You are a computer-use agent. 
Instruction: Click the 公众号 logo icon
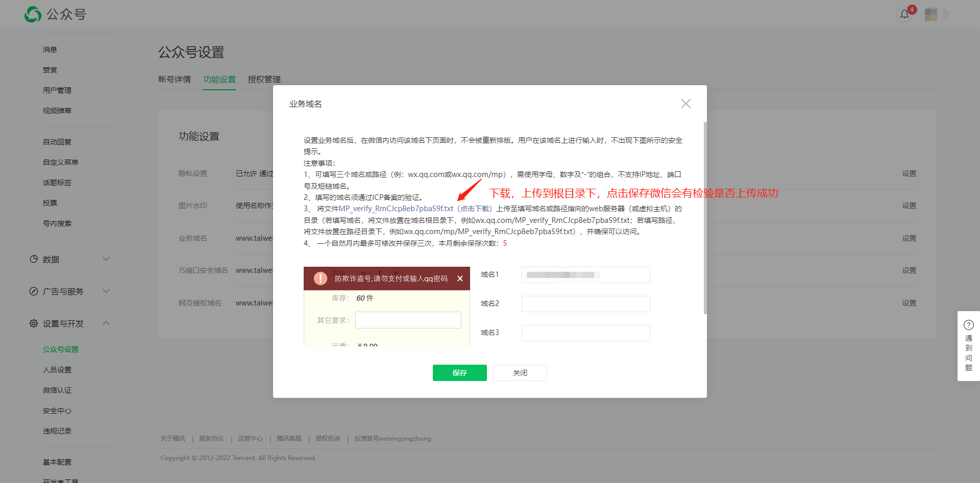point(32,14)
